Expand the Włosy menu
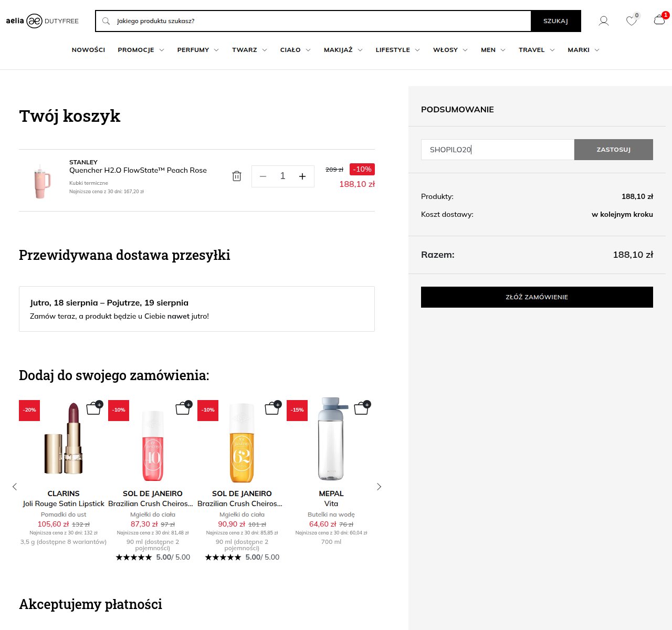This screenshot has width=672, height=630. (450, 50)
